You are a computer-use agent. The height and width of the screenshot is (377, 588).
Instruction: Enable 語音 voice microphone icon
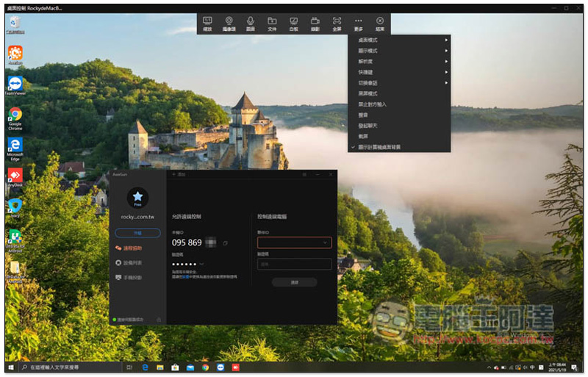click(x=251, y=23)
